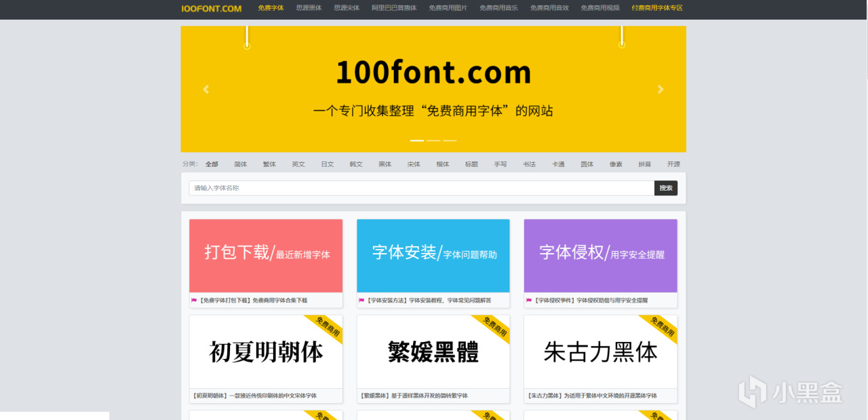Select the first carousel indicator

(417, 140)
